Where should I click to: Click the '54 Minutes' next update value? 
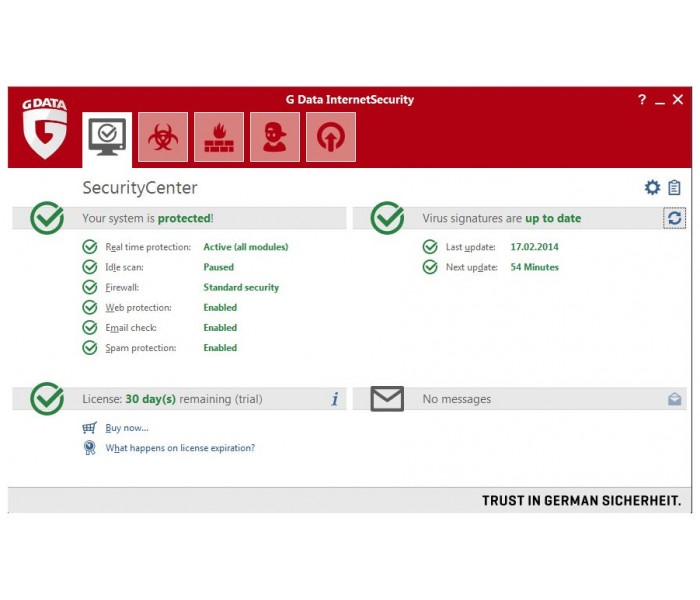point(534,267)
